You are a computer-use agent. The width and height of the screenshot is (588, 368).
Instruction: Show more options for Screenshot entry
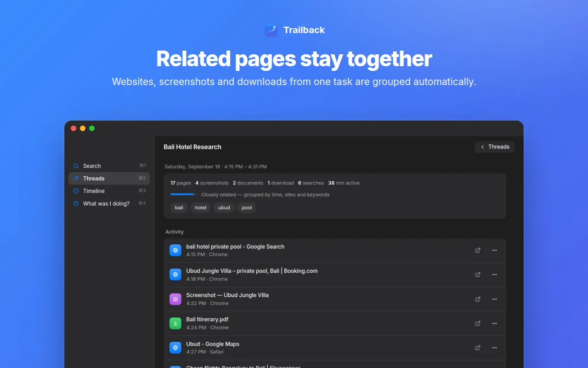tap(494, 299)
